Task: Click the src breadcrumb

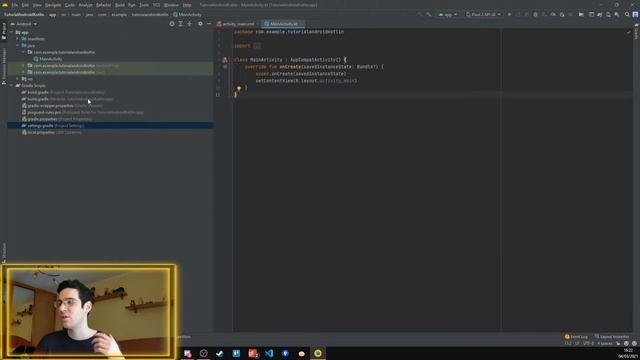Action: click(63, 14)
